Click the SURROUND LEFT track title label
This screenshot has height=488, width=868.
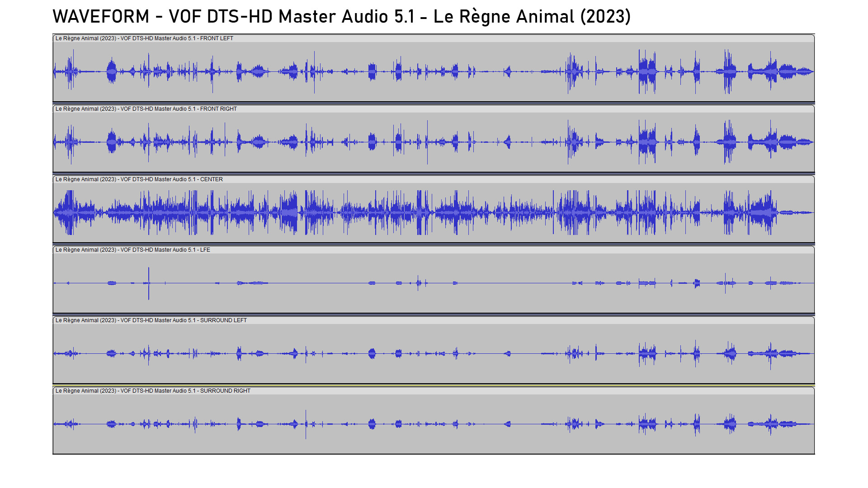[151, 320]
